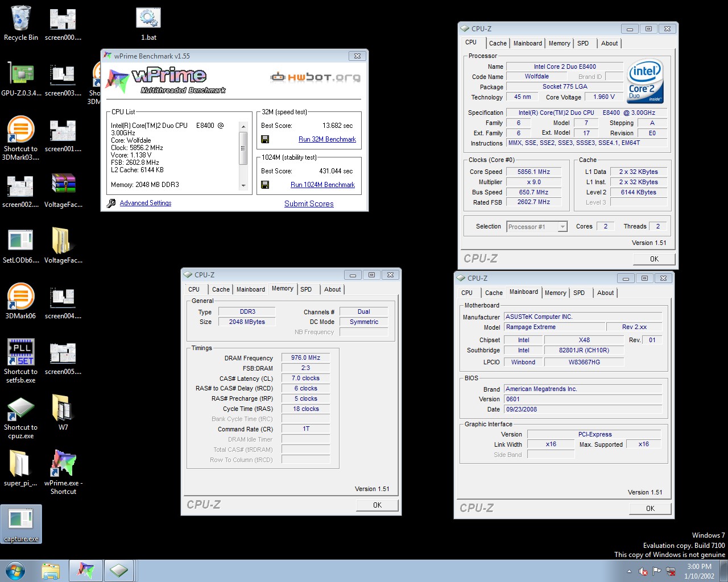This screenshot has height=582, width=728.
Task: Select the capture.exe desktop icon
Action: [21, 524]
